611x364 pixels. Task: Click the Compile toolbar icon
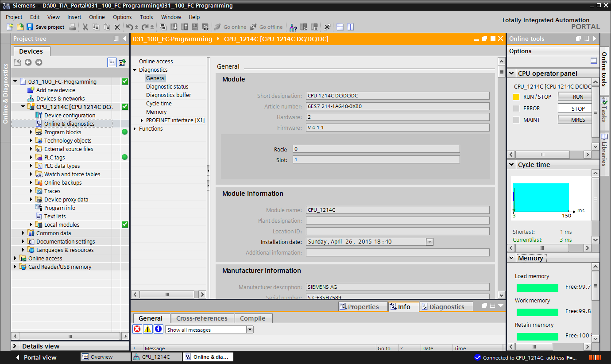(163, 27)
